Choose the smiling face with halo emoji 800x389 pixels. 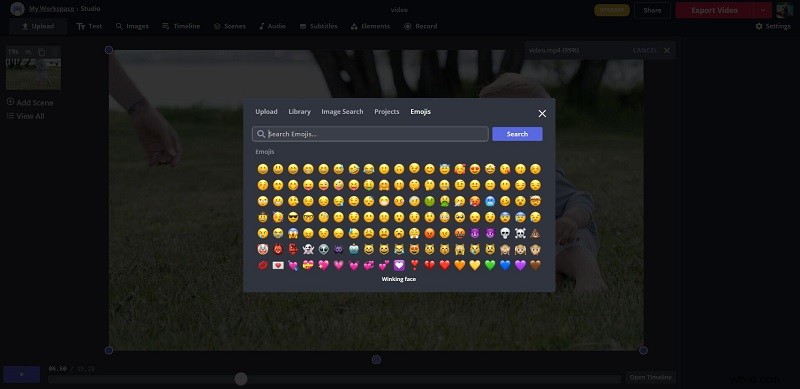[444, 169]
